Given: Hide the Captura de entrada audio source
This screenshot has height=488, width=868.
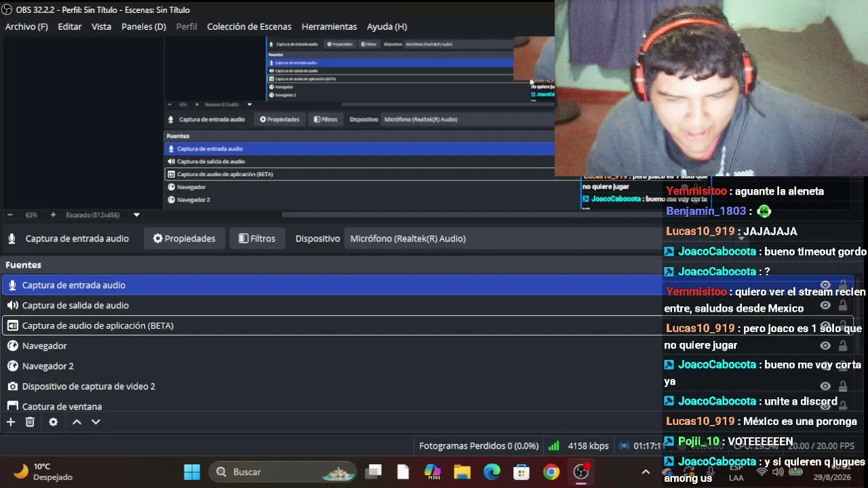Looking at the screenshot, I should tap(825, 285).
